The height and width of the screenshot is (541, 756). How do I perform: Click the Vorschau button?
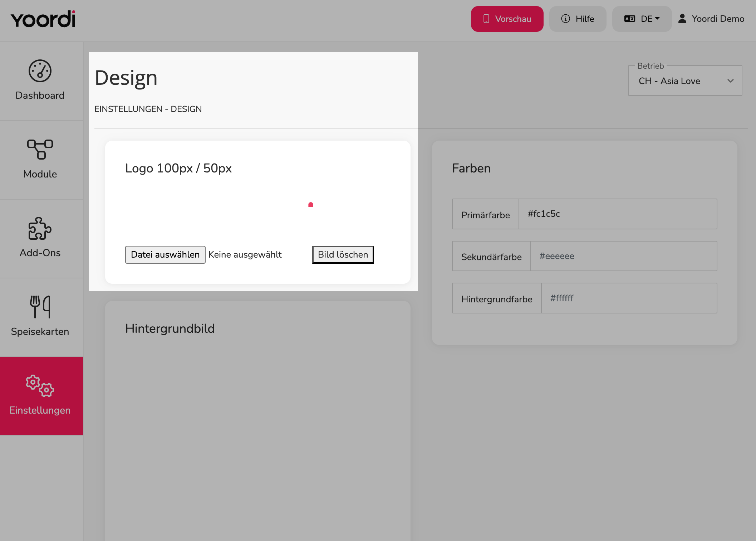click(x=507, y=19)
